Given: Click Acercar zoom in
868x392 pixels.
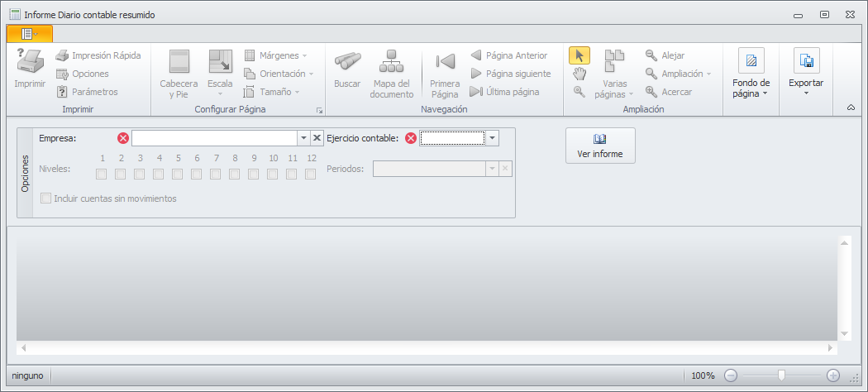Looking at the screenshot, I should (x=669, y=92).
